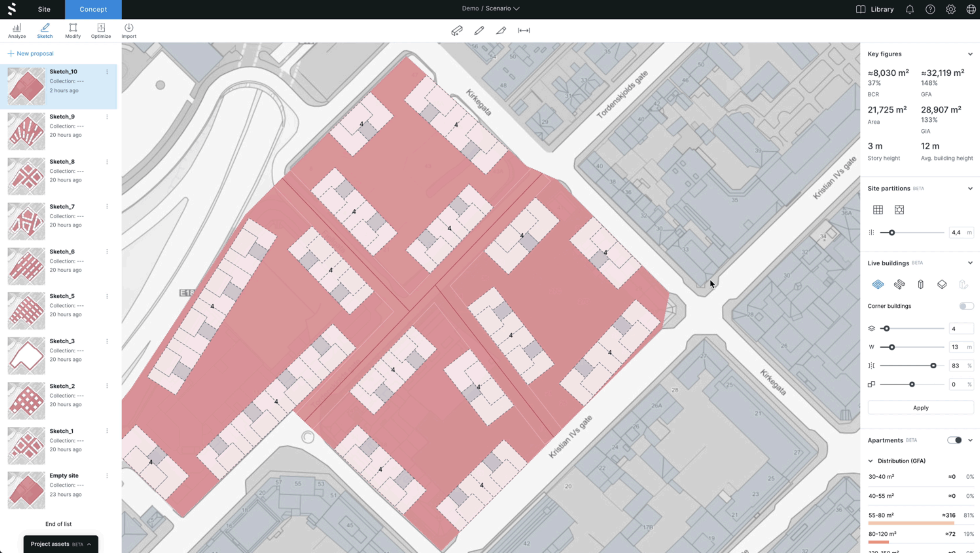Open the Empty site three-dot menu
The height and width of the screenshot is (553, 980).
[107, 476]
